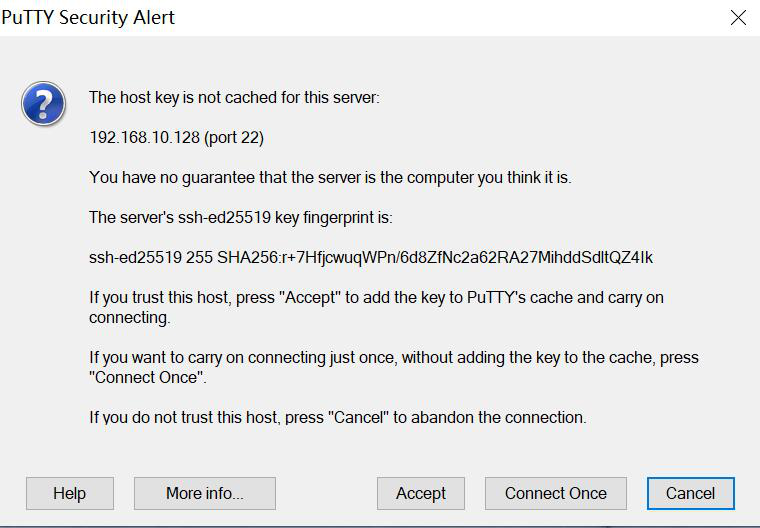Screen dimensions: 760x528
Task: Click the Accept button
Action: (421, 493)
